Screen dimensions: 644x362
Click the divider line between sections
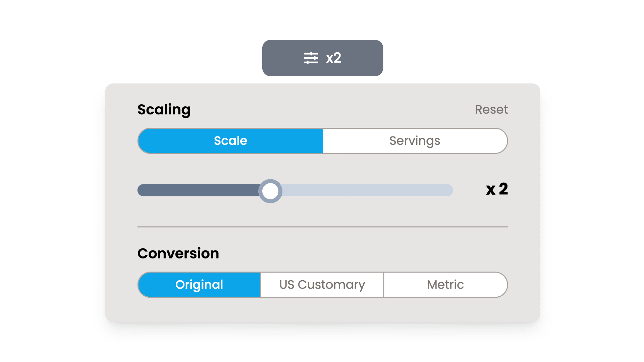point(323,227)
